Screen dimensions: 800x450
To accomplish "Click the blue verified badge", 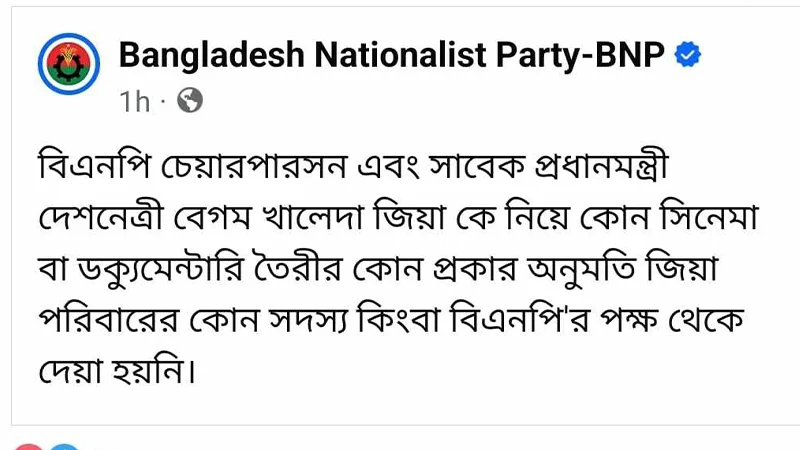I will tap(687, 55).
